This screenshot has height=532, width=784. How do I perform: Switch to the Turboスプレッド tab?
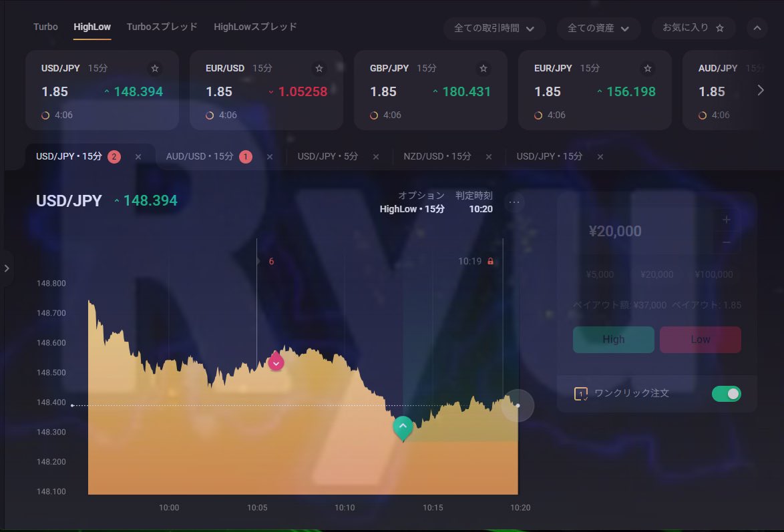[x=162, y=27]
